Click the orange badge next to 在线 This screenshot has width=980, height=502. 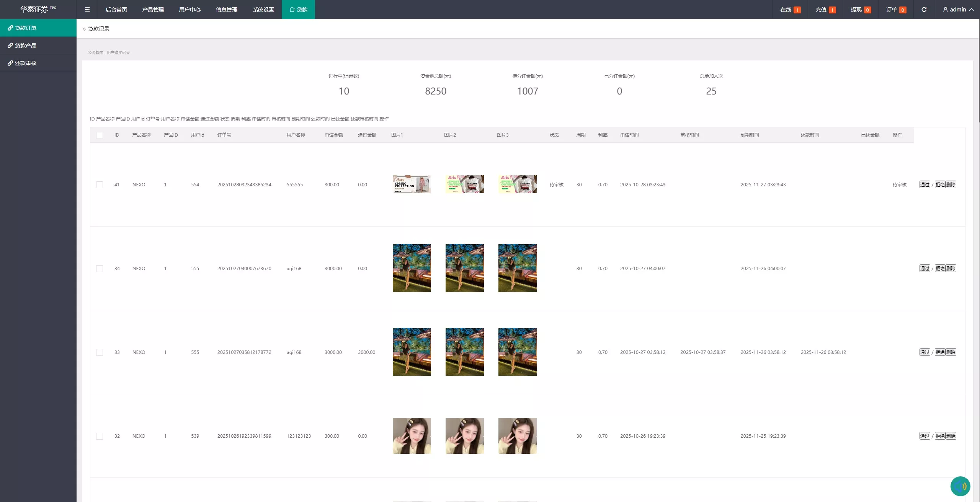click(797, 10)
